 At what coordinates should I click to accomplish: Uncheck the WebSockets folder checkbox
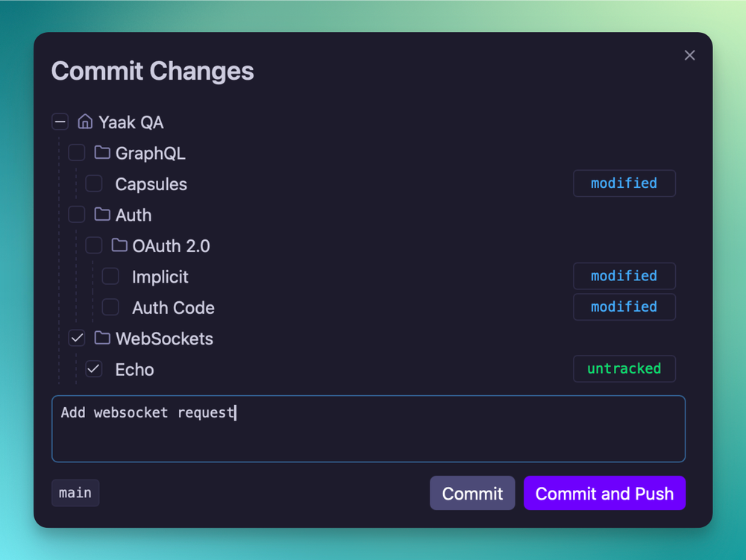(77, 339)
